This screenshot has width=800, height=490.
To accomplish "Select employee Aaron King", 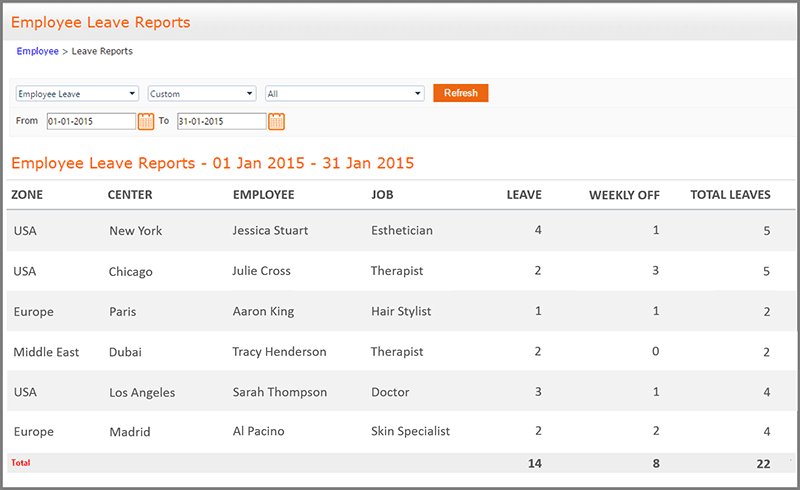I will coord(263,311).
